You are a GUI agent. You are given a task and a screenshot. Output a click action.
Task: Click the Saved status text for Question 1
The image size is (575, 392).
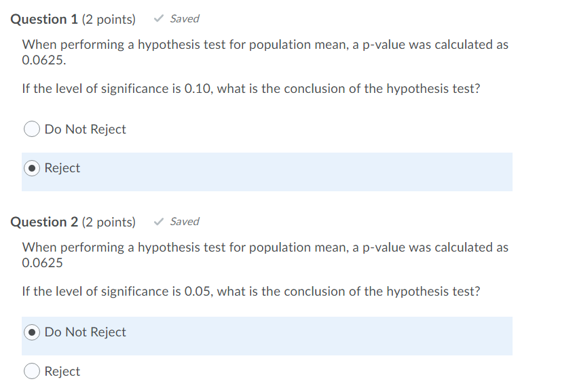point(185,19)
